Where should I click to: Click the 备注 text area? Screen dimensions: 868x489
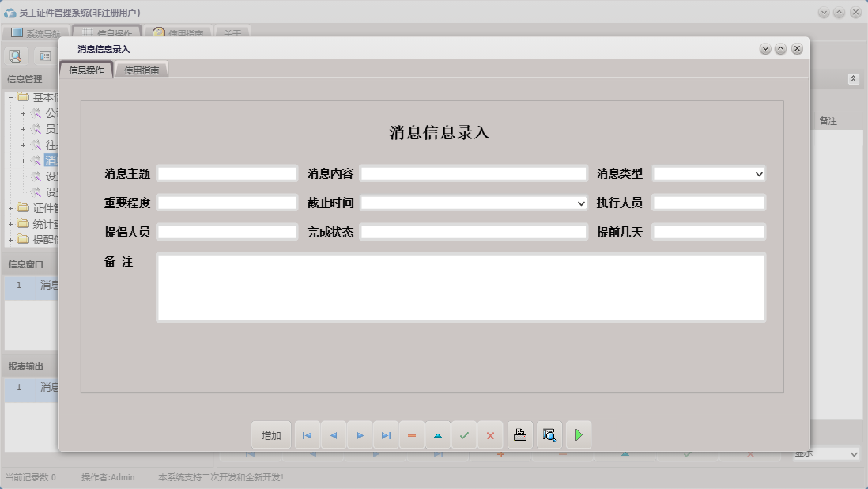click(461, 287)
